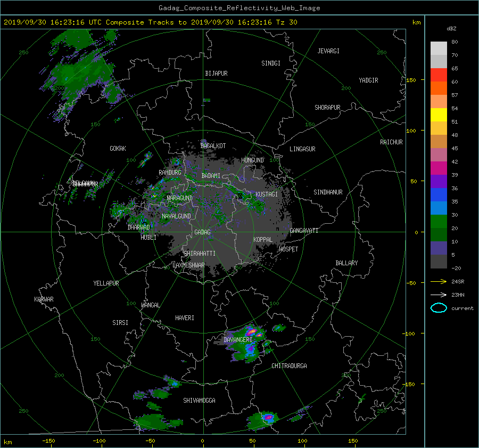Click the LINGASUR city label
This screenshot has width=479, height=448.
[302, 149]
